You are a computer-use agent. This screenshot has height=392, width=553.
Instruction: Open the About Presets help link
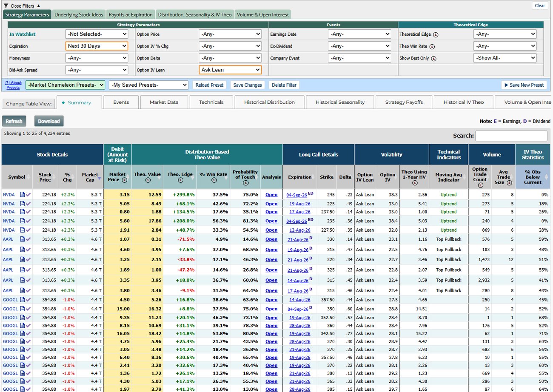click(x=13, y=85)
